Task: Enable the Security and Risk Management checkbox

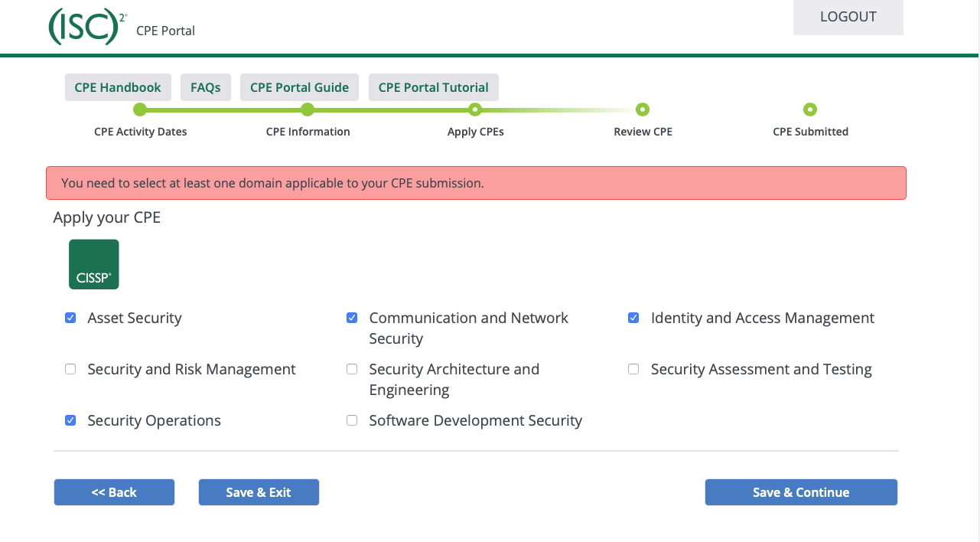Action: tap(70, 369)
